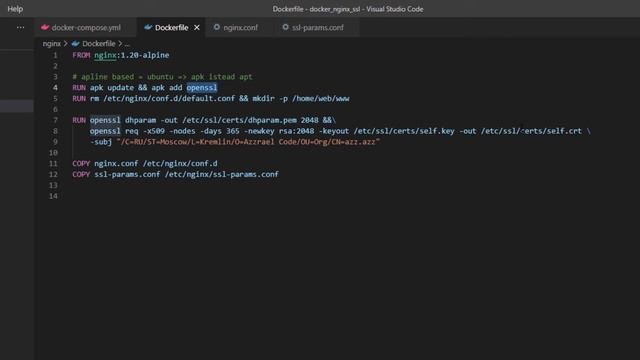Click the nginx.conf gear icon
This screenshot has width=640, height=360.
click(217, 27)
